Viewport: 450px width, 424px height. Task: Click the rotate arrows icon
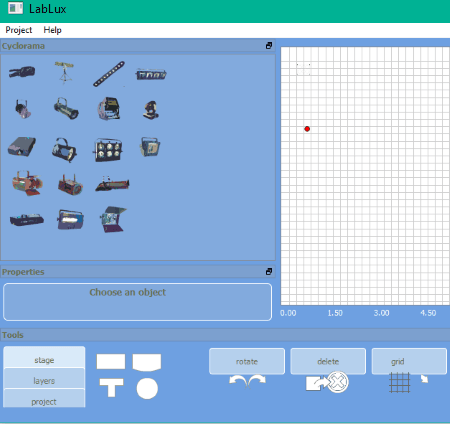[x=247, y=382]
